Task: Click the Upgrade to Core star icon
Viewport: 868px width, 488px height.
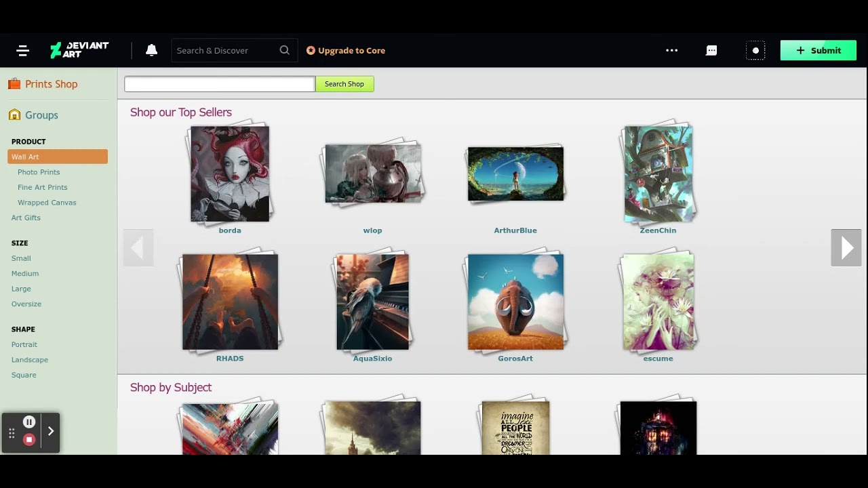Action: tap(311, 50)
